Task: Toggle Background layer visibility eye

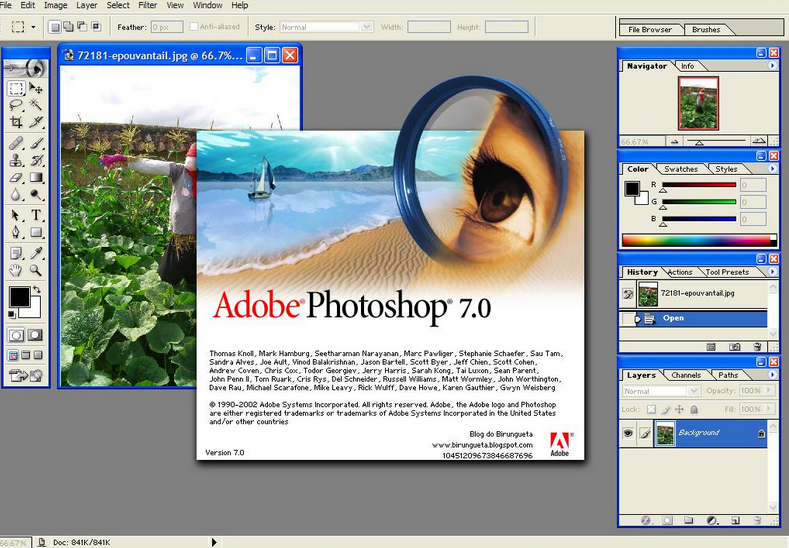Action: point(628,433)
